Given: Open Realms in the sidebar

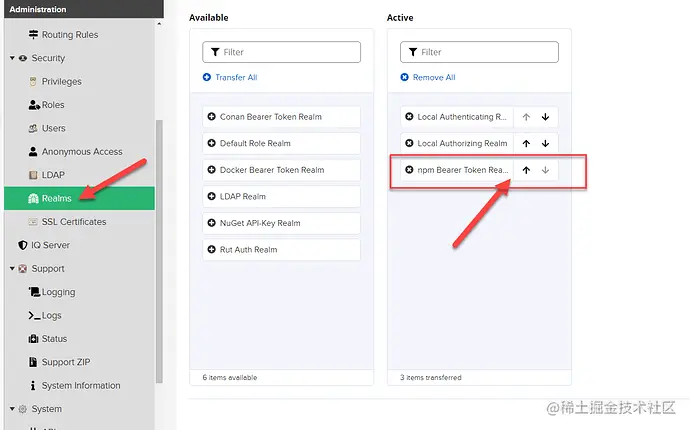Looking at the screenshot, I should (79, 198).
